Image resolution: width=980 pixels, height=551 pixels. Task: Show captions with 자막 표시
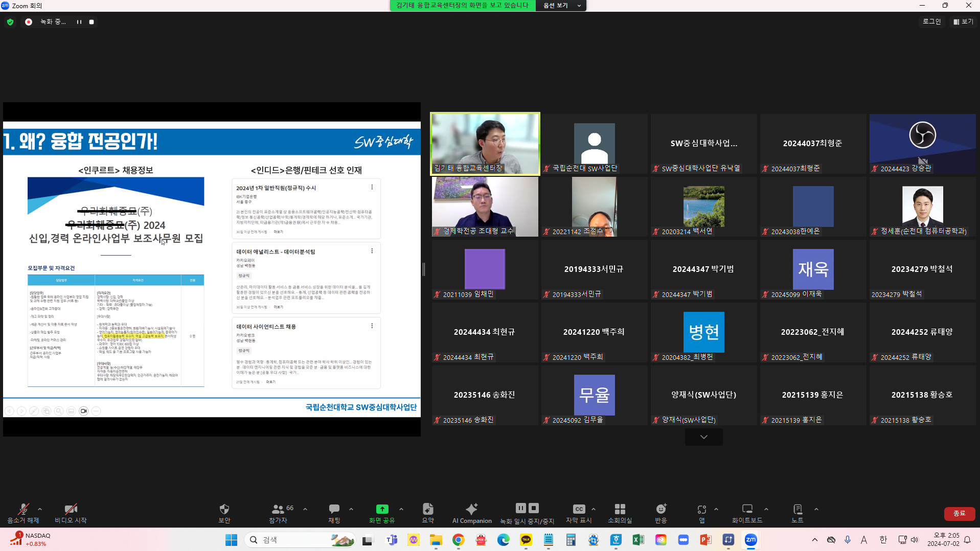click(x=579, y=513)
